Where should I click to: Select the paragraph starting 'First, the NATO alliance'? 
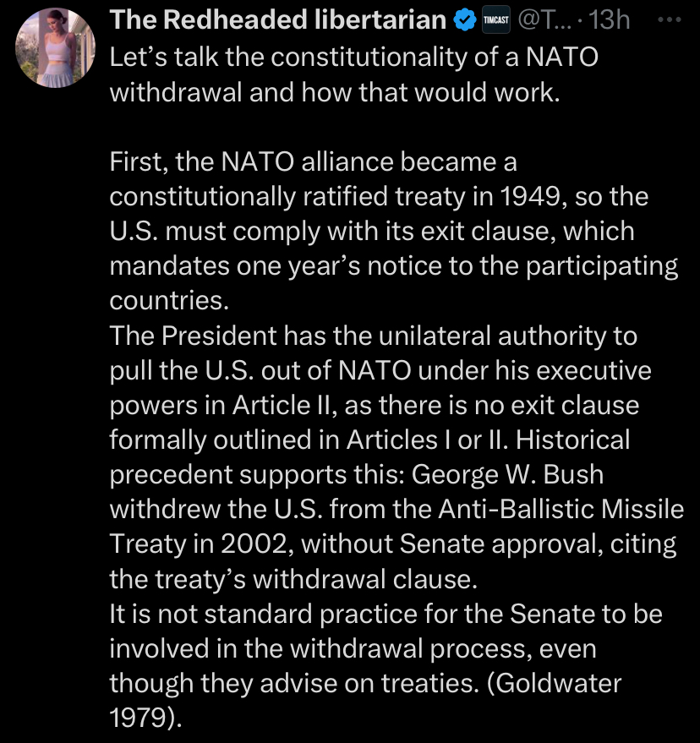pyautogui.click(x=393, y=232)
